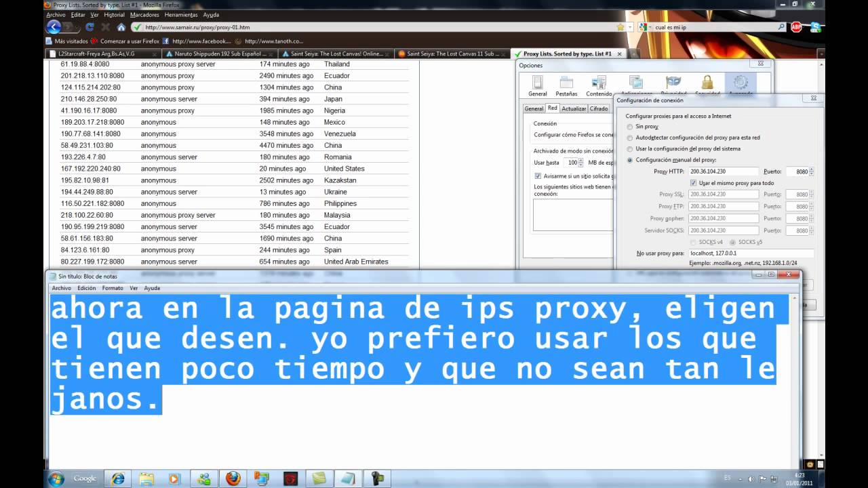The height and width of the screenshot is (488, 868).
Task: Open Notepad's Formato menu
Action: pos(113,288)
